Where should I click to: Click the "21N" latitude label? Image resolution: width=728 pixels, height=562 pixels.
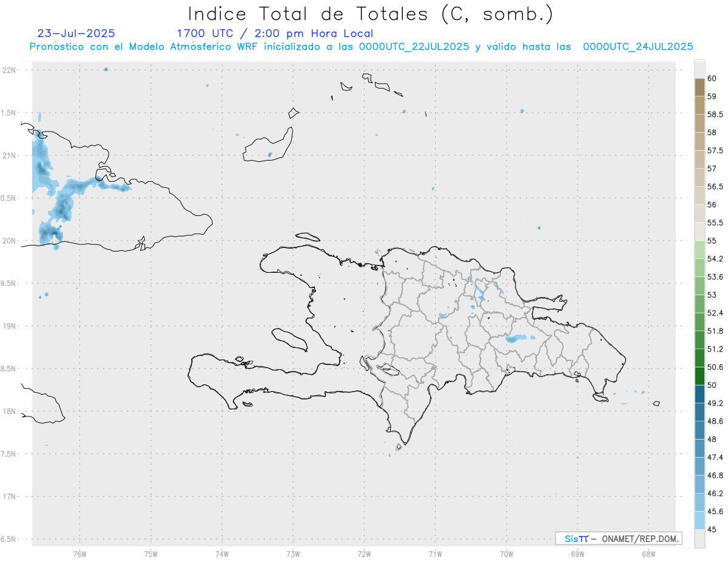click(9, 155)
